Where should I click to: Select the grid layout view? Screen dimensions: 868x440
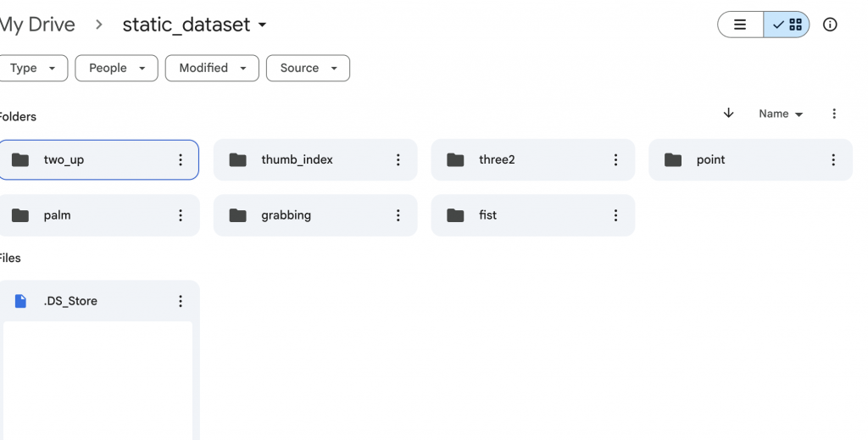pyautogui.click(x=787, y=25)
